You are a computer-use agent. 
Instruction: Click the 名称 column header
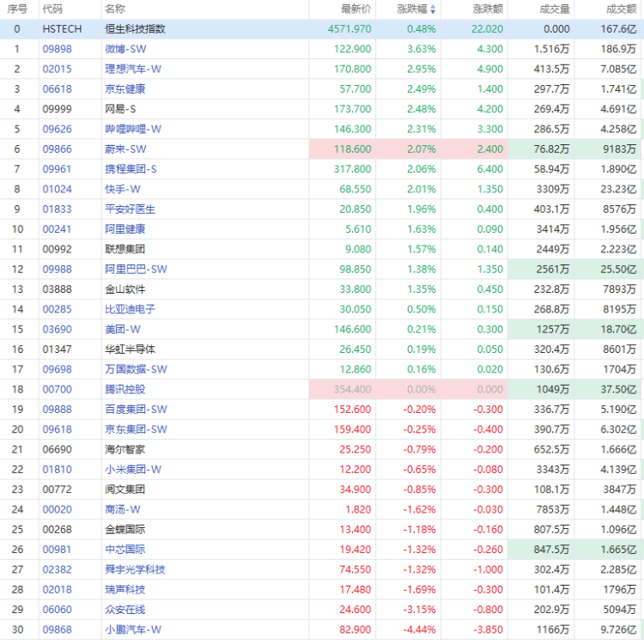click(x=115, y=9)
